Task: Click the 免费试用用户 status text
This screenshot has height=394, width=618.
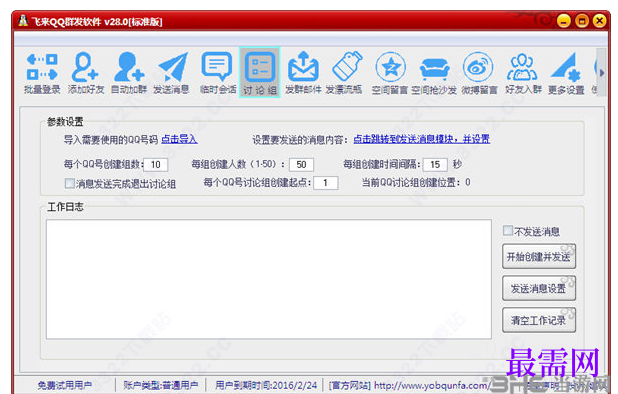Action: pos(65,385)
